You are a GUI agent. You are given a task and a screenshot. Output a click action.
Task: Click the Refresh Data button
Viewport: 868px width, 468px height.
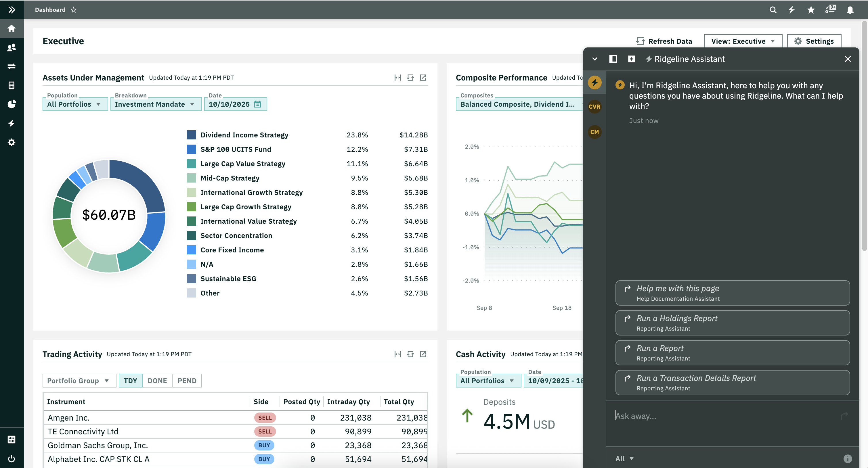click(x=664, y=41)
